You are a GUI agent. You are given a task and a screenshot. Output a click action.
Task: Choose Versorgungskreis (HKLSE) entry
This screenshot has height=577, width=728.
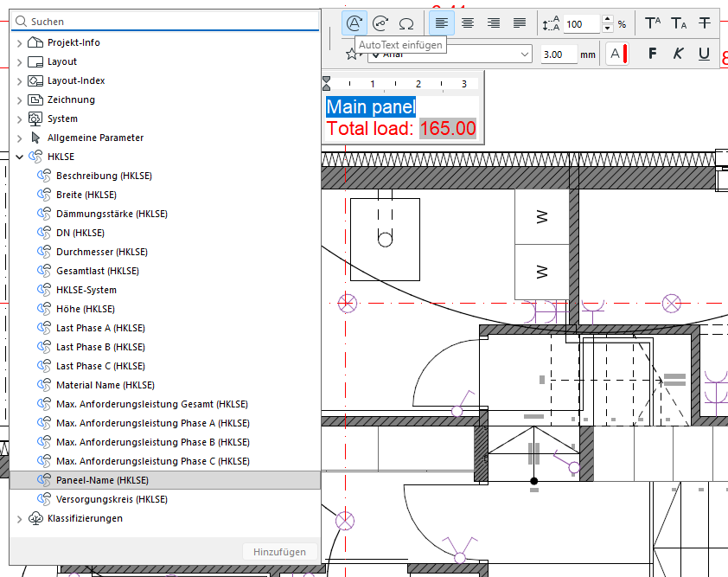112,499
